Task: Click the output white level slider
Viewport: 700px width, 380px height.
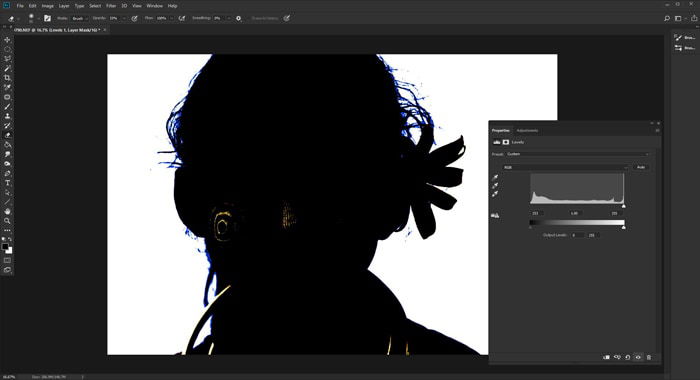Action: point(624,227)
